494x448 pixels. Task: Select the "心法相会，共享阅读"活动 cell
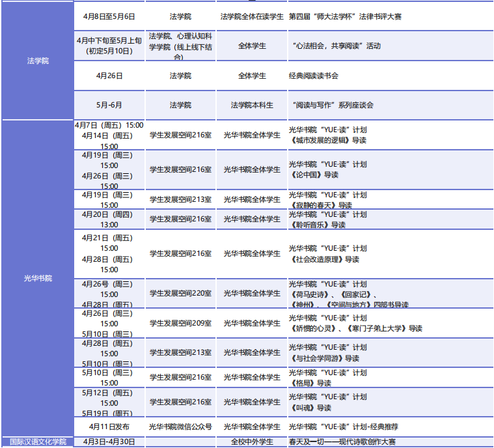click(x=336, y=46)
